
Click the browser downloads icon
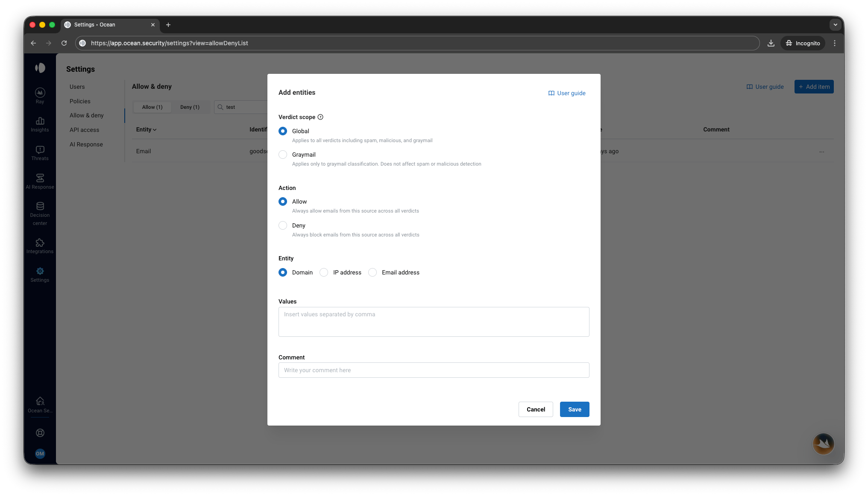771,43
